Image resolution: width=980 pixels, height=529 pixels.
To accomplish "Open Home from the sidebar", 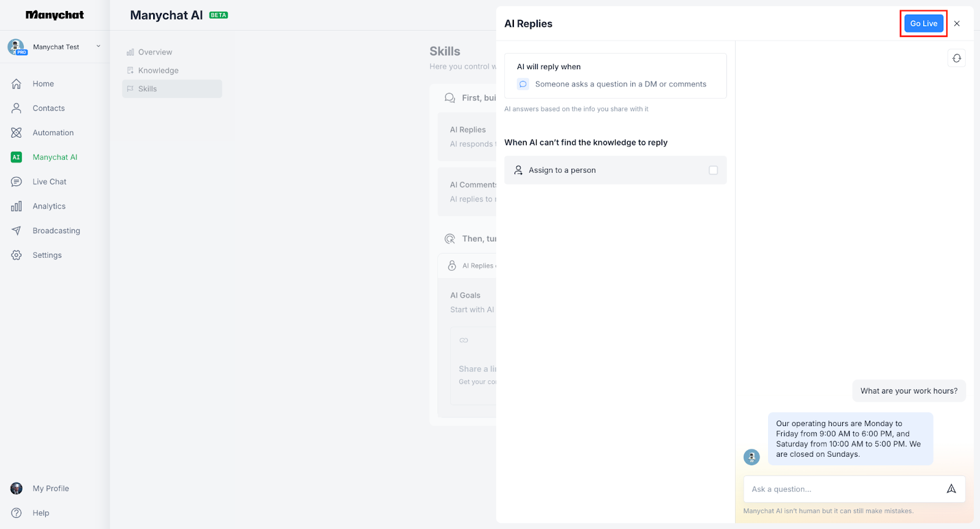I will (x=43, y=84).
